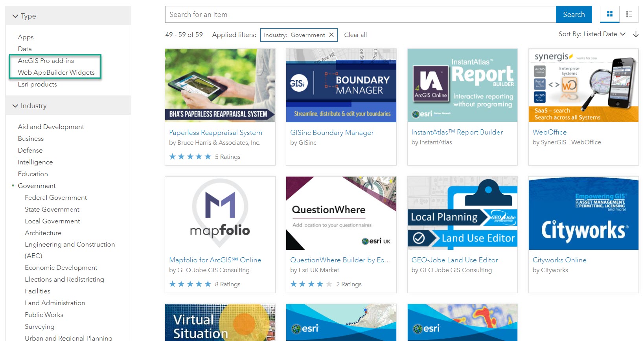Screen dimensions: 644x341
Task: Open Cityworks thumbnail image
Action: (583, 213)
